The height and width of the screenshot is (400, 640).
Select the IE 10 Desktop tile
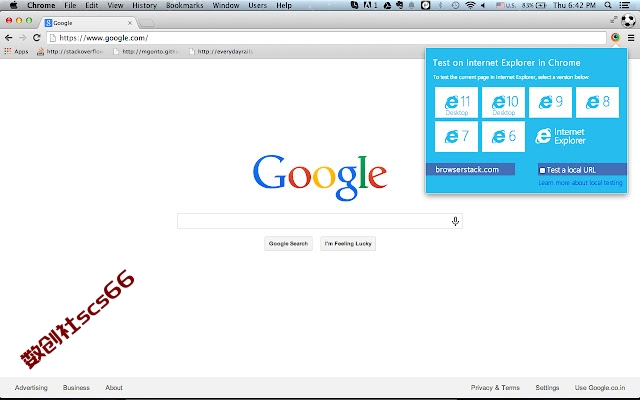[x=503, y=102]
